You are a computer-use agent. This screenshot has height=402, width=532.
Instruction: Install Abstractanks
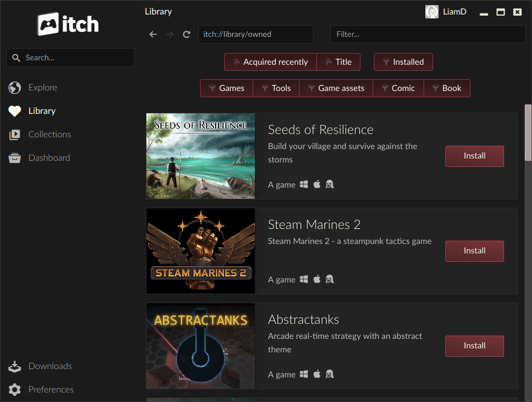click(474, 346)
